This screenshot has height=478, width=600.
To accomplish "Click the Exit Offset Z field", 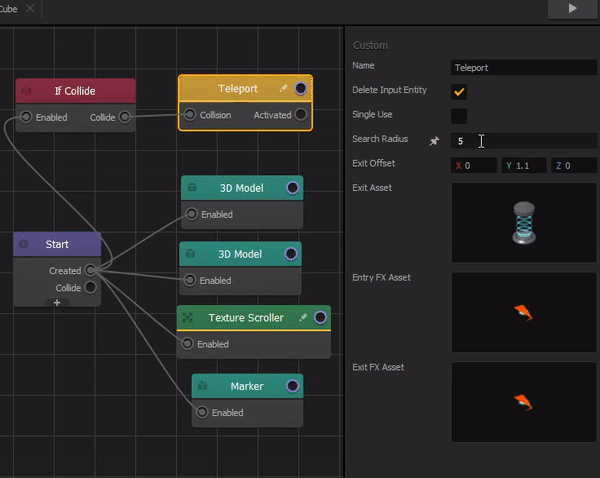I will click(574, 165).
